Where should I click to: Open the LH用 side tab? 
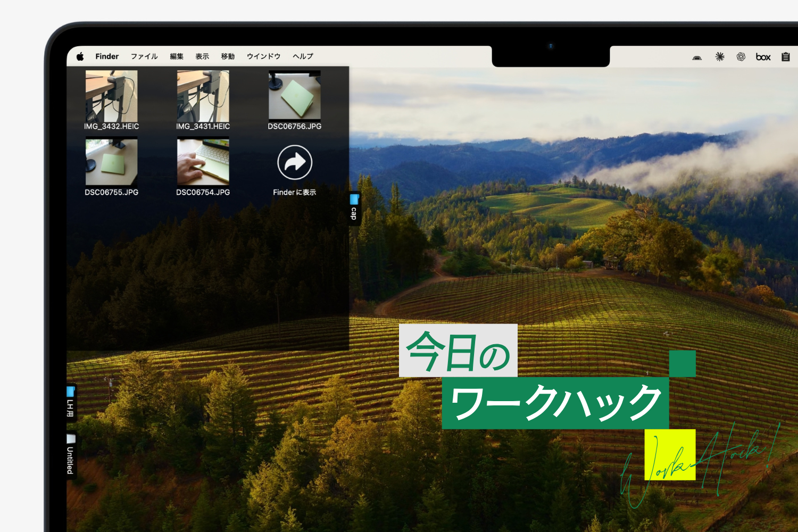point(71,403)
